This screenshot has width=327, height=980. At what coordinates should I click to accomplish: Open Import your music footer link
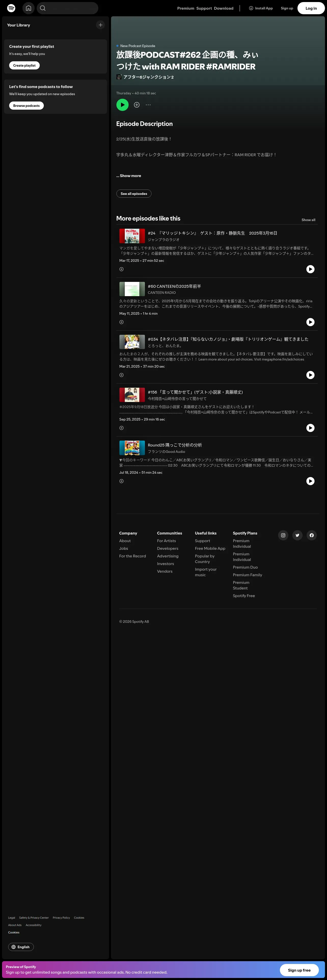(x=206, y=572)
